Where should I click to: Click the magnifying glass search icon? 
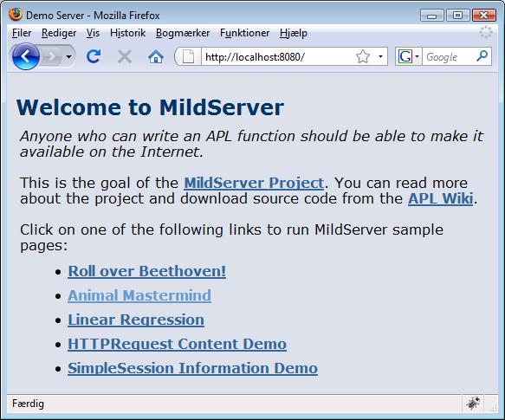pos(482,56)
